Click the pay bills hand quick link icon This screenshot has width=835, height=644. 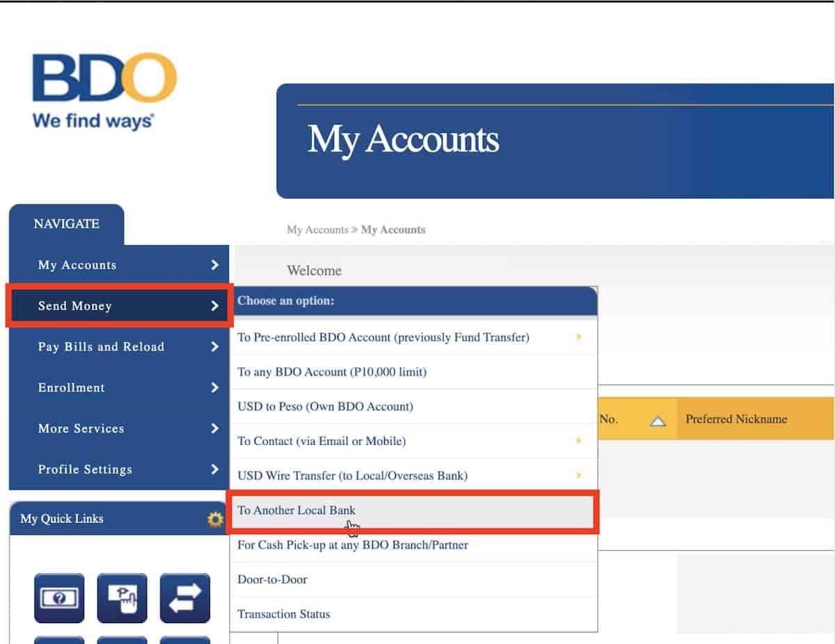pyautogui.click(x=122, y=598)
